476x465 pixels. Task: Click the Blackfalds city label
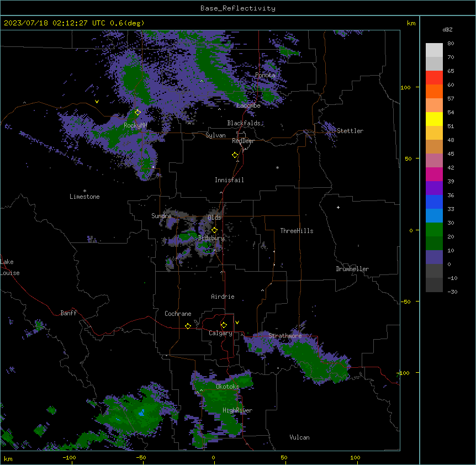pos(244,123)
